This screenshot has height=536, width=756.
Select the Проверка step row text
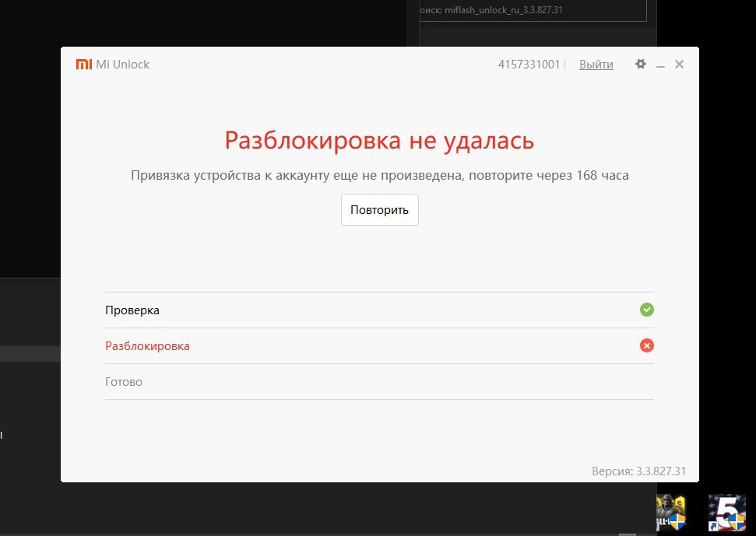click(x=132, y=310)
